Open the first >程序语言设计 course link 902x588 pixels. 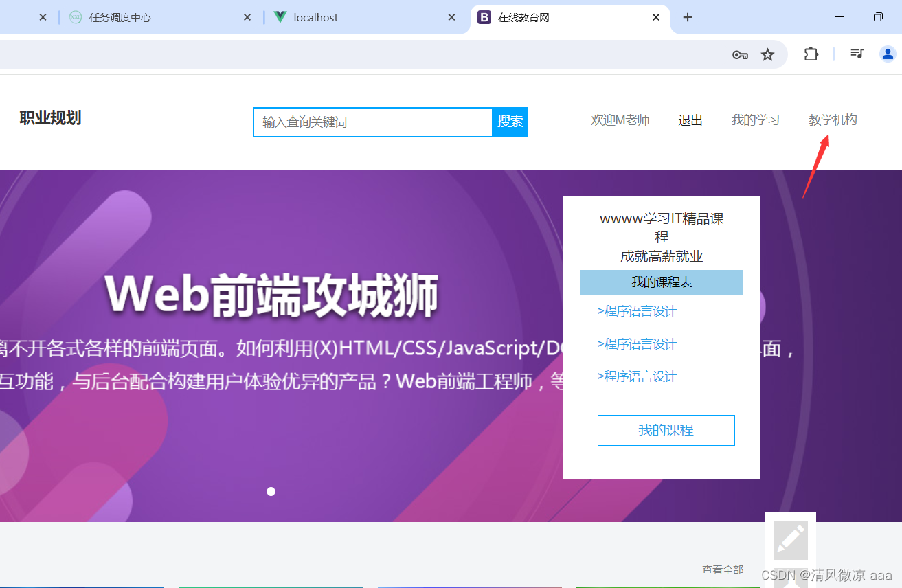point(637,311)
